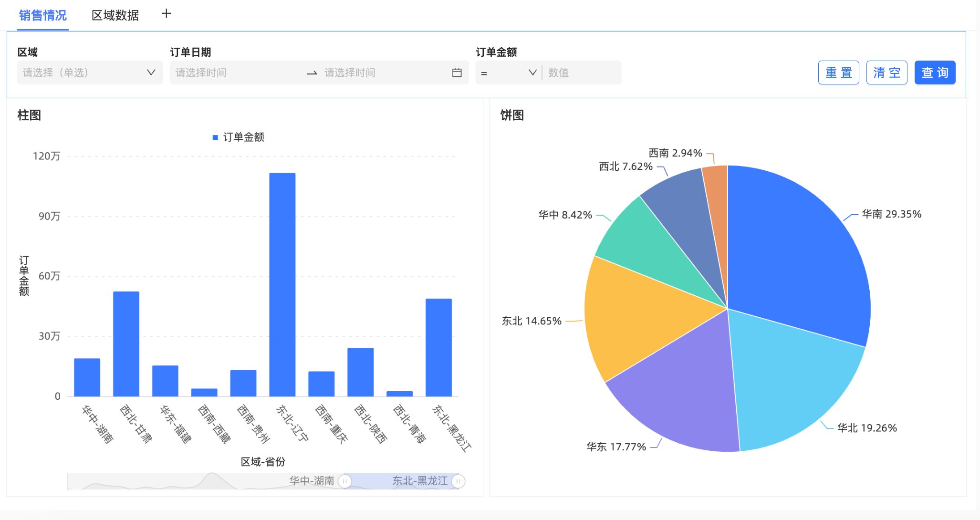Viewport: 980px width, 520px height.
Task: Click the 订单日期 filter label
Action: (190, 52)
